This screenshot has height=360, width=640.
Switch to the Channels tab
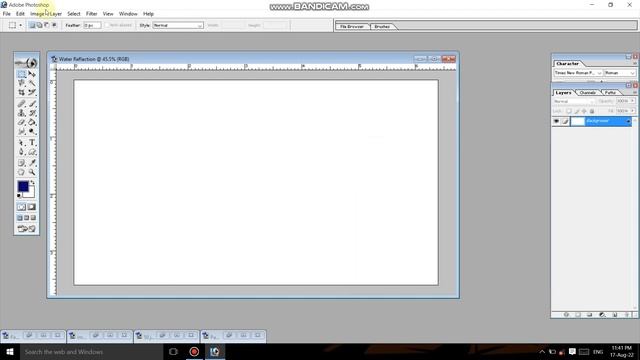(588, 93)
